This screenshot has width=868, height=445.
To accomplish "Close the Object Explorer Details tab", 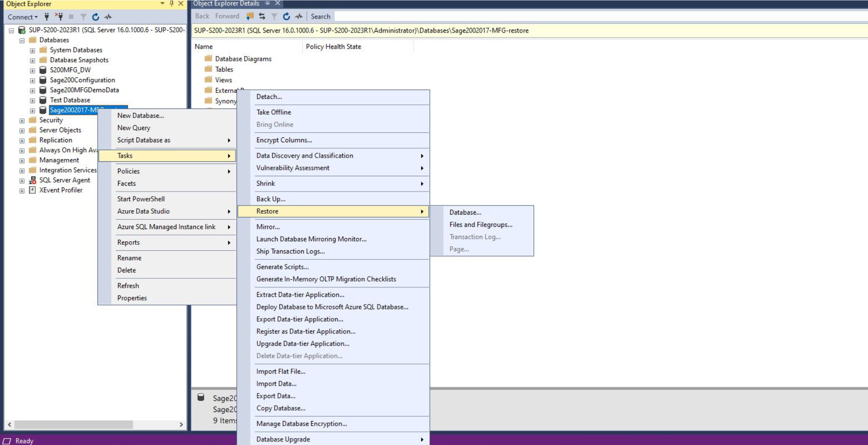I will (x=278, y=3).
